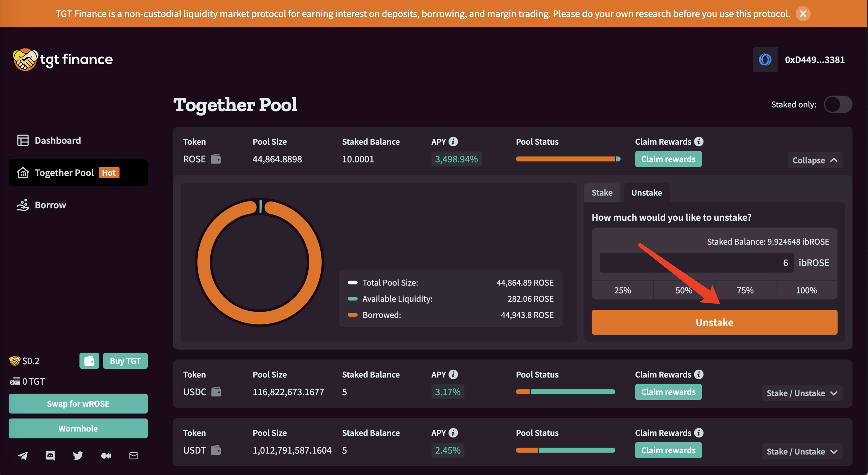Toggle the Staked only switch
Image resolution: width=868 pixels, height=475 pixels.
pyautogui.click(x=838, y=104)
